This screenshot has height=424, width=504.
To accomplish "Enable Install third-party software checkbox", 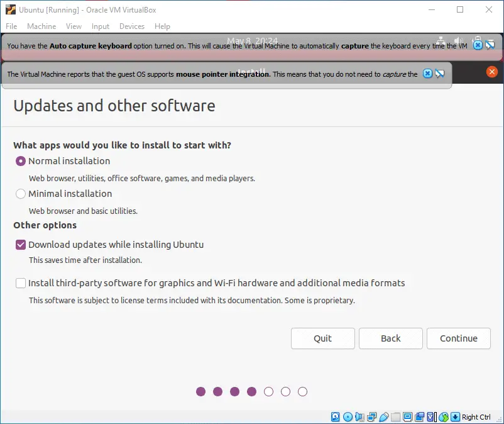I will coord(21,283).
